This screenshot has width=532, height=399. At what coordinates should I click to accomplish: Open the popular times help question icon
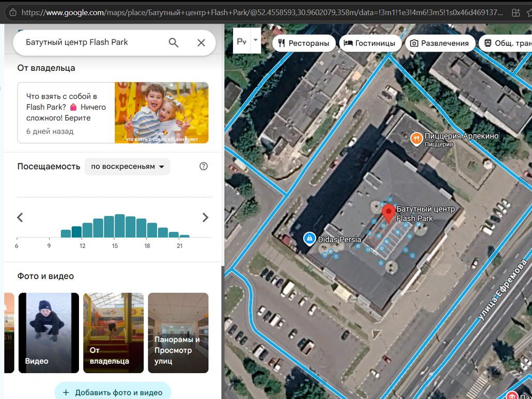click(x=204, y=166)
